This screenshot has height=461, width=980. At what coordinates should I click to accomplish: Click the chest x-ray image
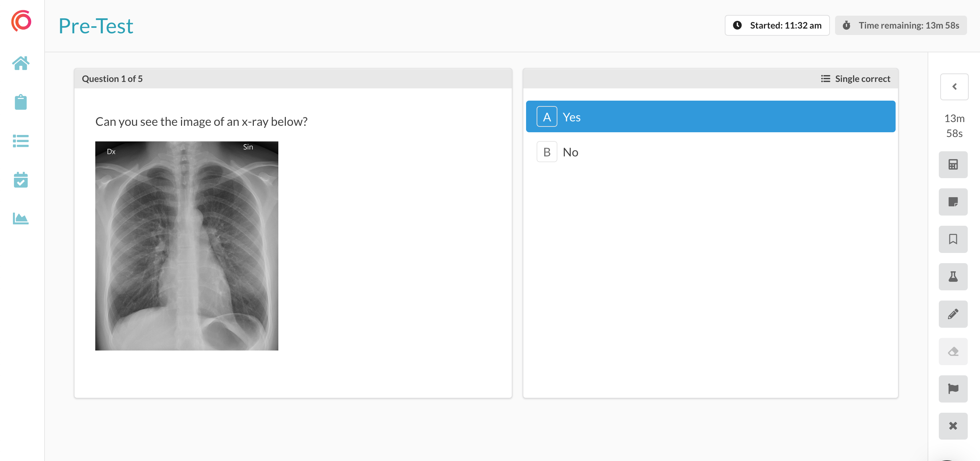(x=186, y=246)
